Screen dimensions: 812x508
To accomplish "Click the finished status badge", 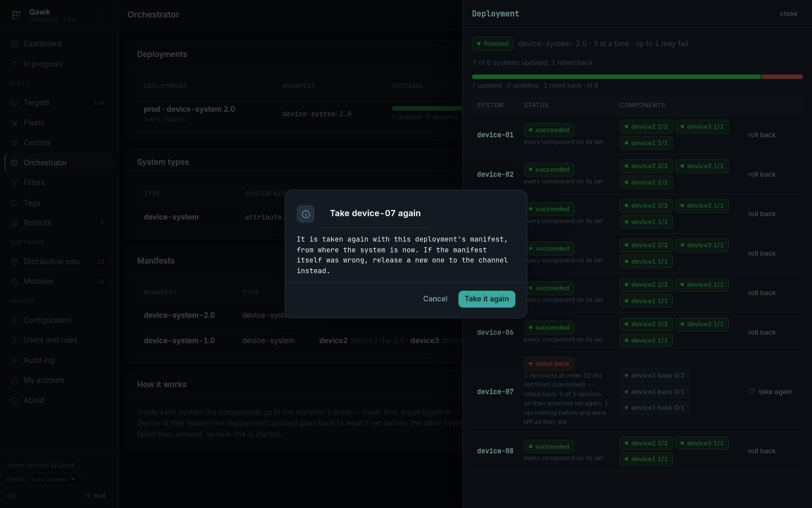I will click(492, 44).
